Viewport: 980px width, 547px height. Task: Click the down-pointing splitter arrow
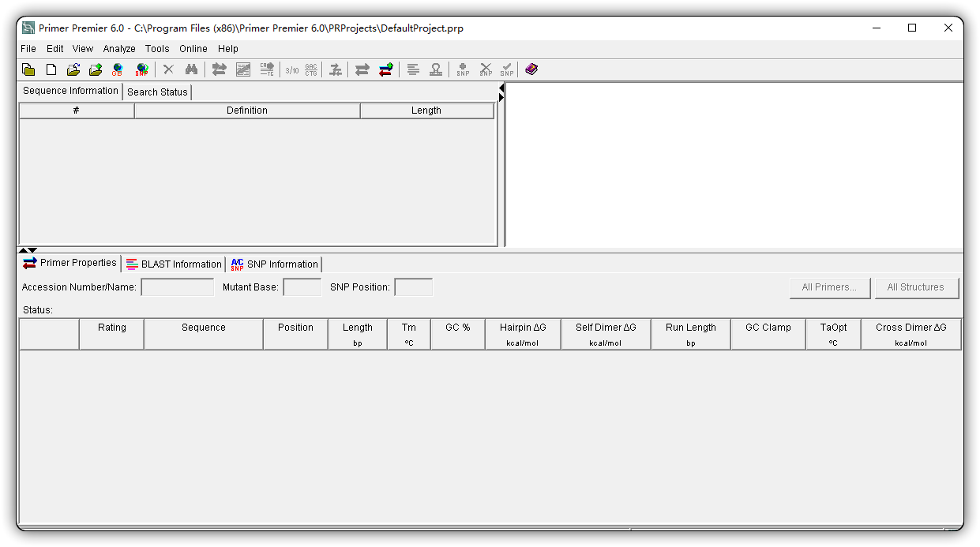(x=32, y=250)
